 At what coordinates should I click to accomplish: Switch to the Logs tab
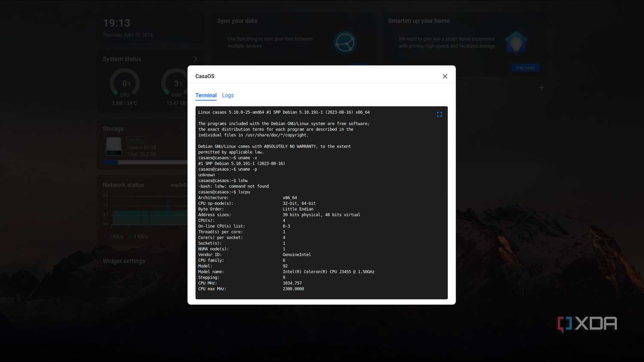pos(228,95)
